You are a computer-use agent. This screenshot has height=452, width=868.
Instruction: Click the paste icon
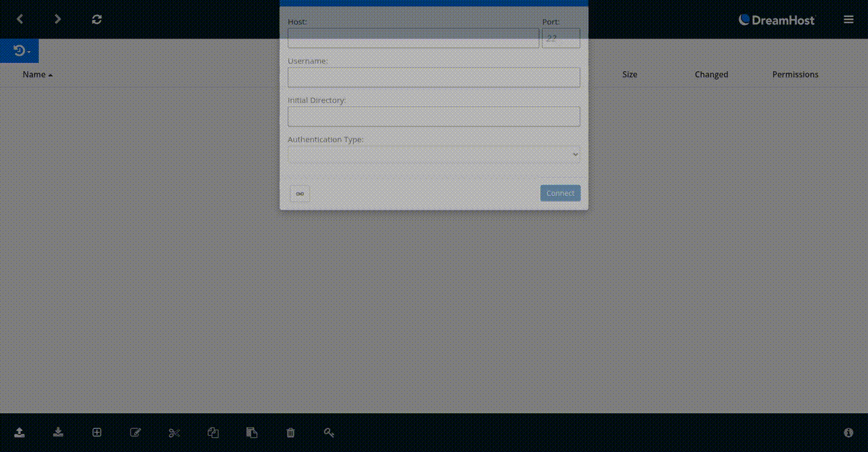(x=252, y=432)
